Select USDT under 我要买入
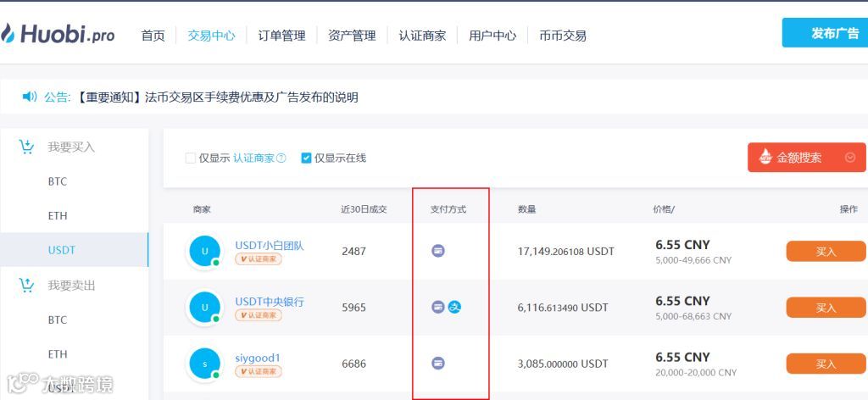The width and height of the screenshot is (868, 400). 61,250
